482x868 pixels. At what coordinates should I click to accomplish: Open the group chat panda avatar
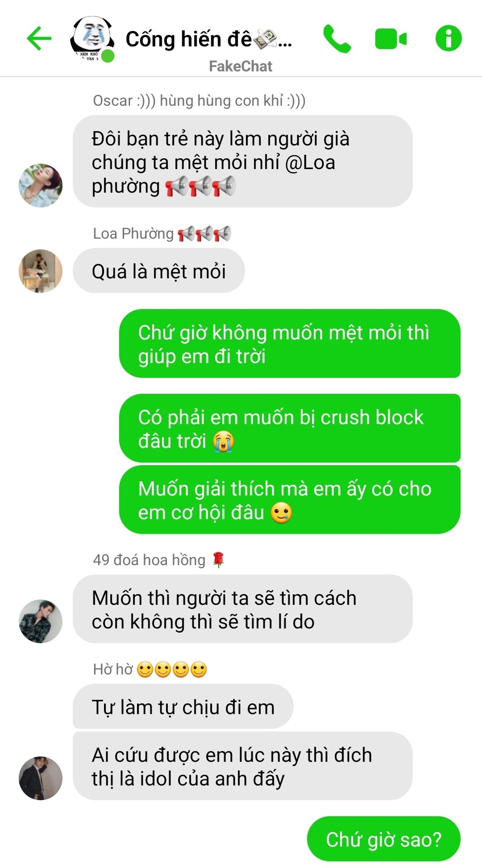pyautogui.click(x=92, y=39)
